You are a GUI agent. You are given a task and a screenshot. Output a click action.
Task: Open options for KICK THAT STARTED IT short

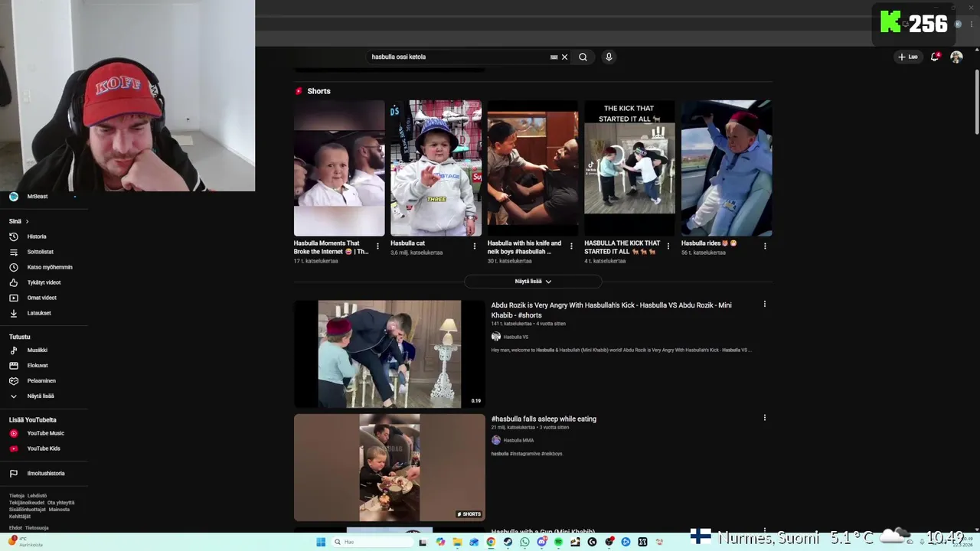[668, 246]
